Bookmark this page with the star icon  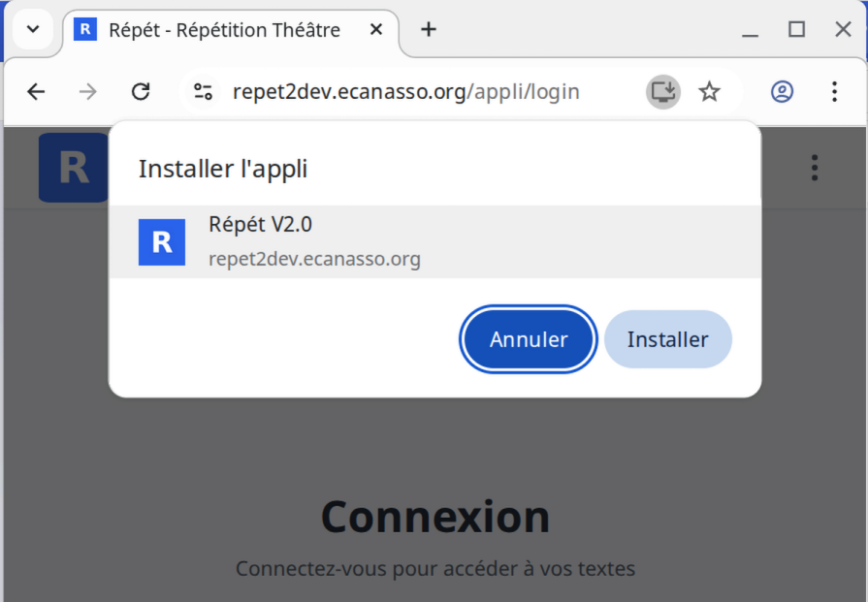point(709,91)
